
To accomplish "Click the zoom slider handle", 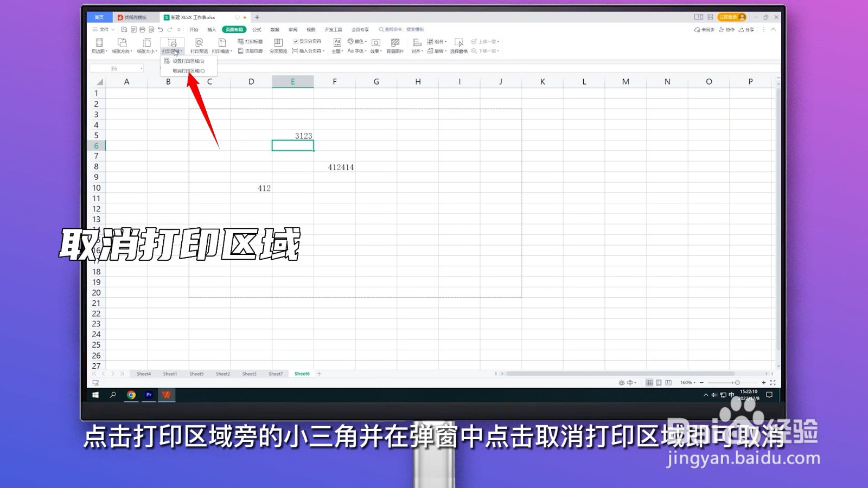I will tap(737, 382).
